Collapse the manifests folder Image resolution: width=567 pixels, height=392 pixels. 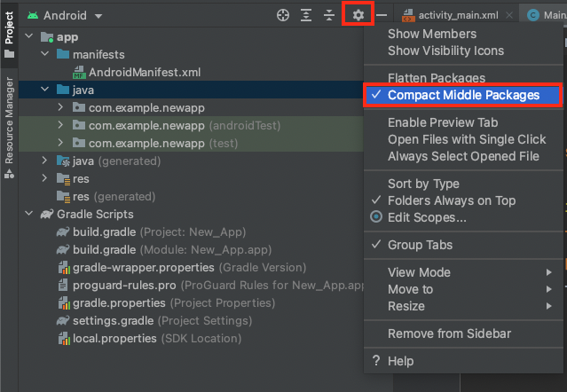tap(45, 54)
